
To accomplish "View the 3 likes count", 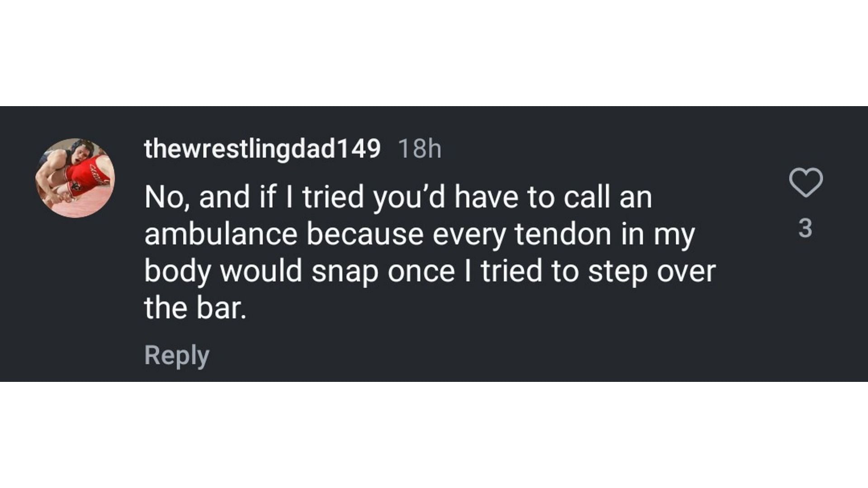I will pos(805,228).
